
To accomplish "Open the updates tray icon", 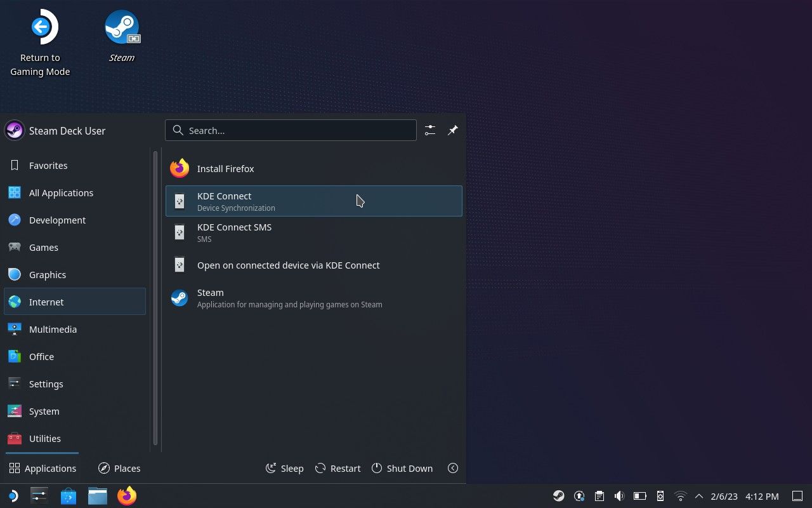I will coord(579,496).
